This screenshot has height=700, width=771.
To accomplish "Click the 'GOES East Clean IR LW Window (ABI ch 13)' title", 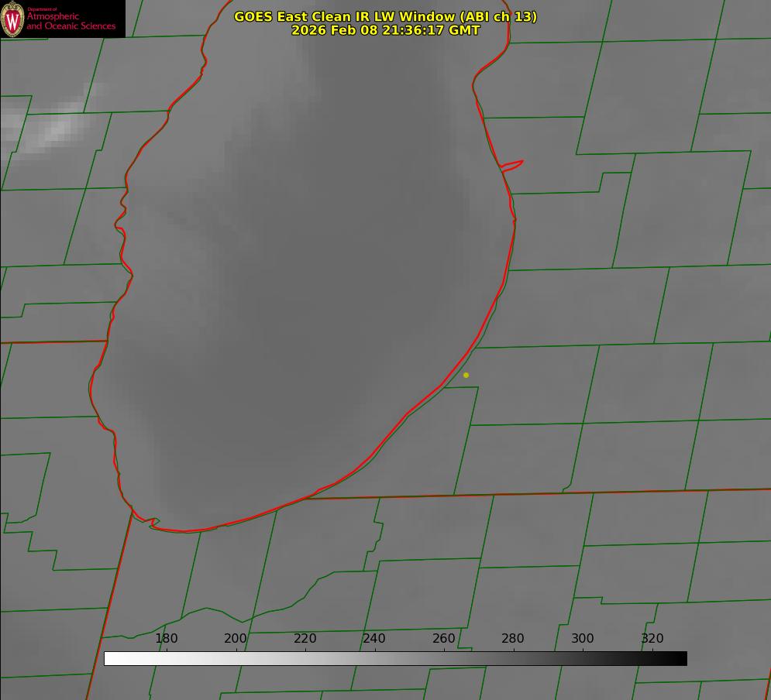I will coord(386,16).
